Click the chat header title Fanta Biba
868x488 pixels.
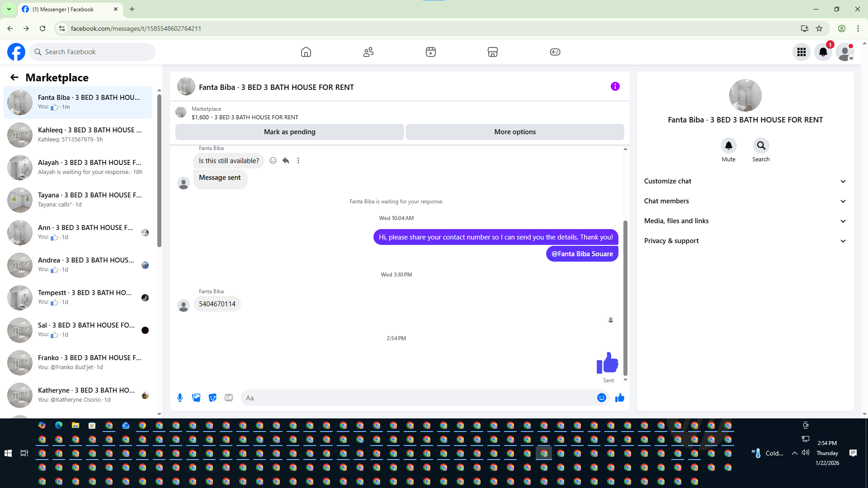click(x=276, y=87)
